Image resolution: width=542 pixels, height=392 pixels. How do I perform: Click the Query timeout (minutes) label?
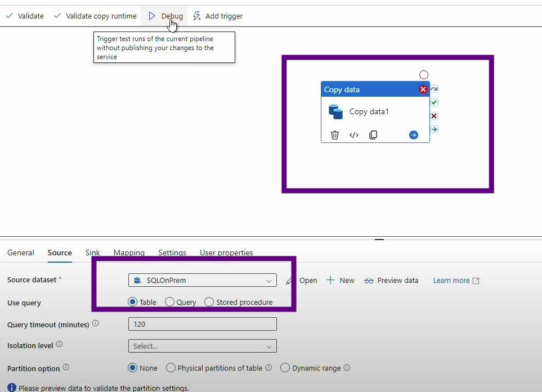point(48,325)
